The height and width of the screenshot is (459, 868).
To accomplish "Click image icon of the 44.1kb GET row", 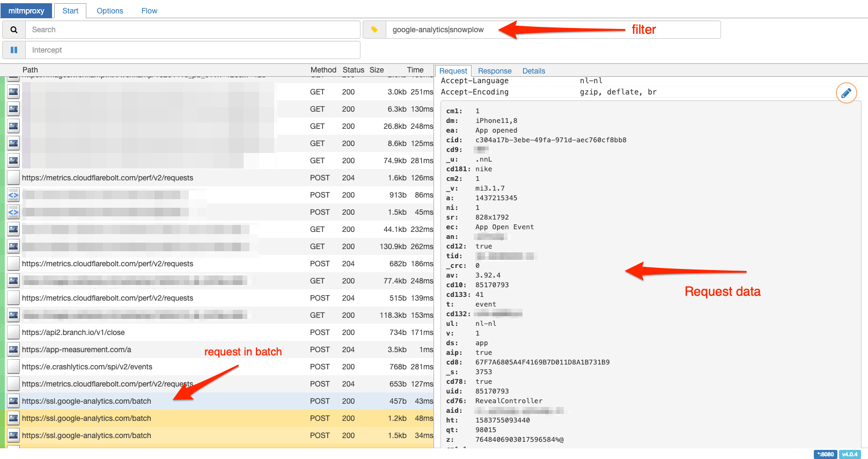I will pos(13,229).
